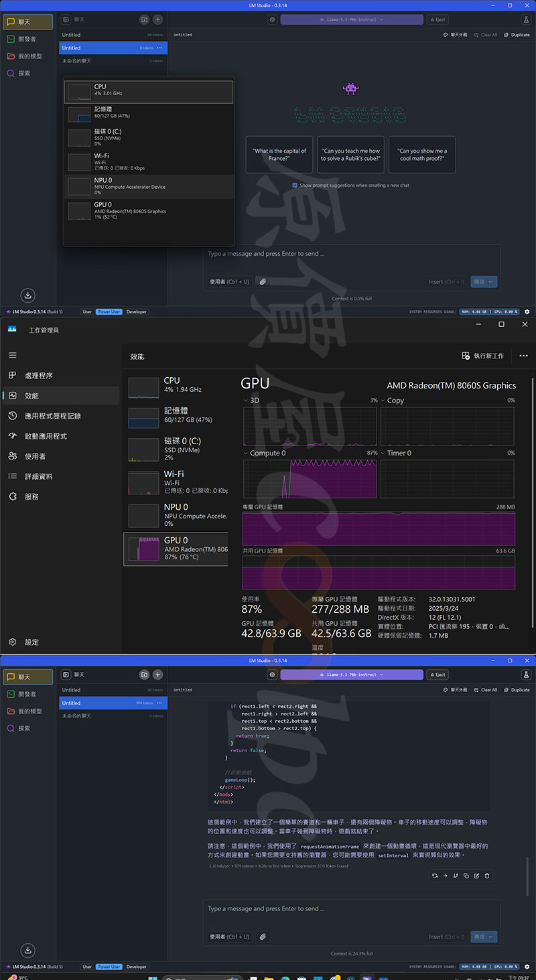Copy the assistant message using the copy icon

[466, 876]
